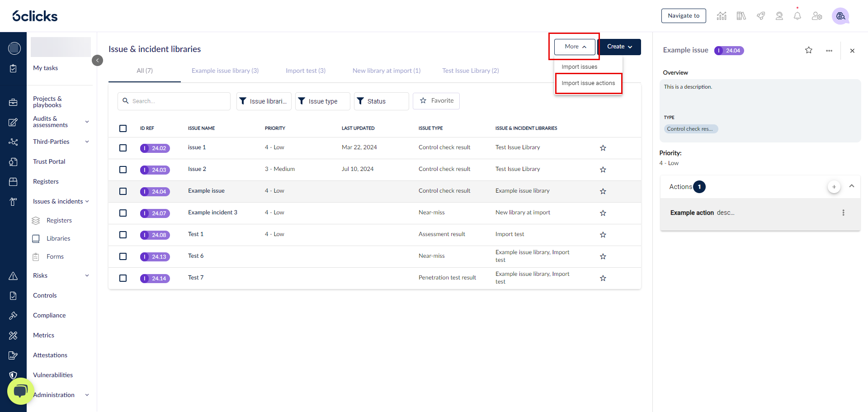Click the Risks warning triangle icon
Image resolution: width=868 pixels, height=412 pixels.
point(13,276)
